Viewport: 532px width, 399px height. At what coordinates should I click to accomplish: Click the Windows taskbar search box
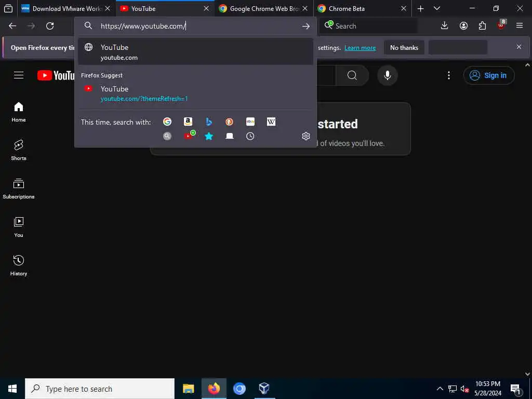[100, 389]
